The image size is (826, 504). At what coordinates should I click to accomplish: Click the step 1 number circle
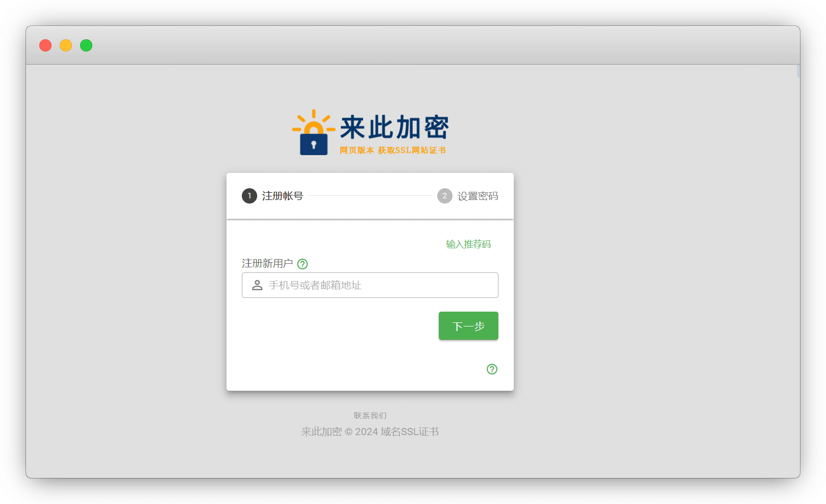[249, 196]
